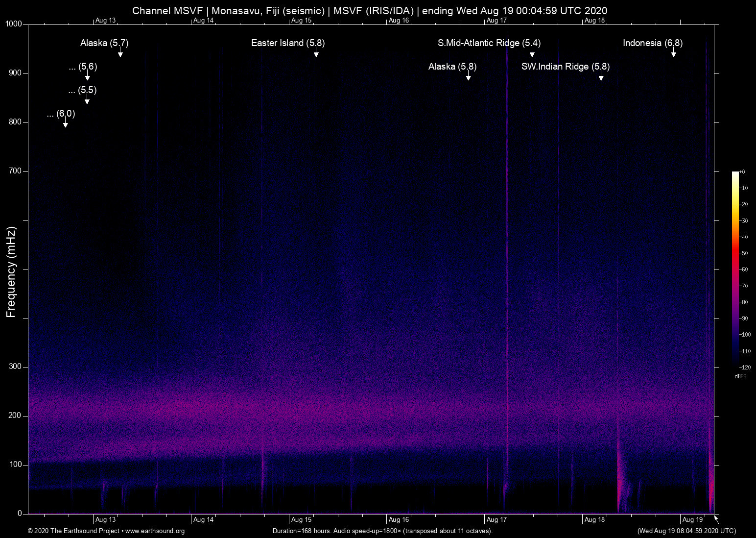Select the 800 frequency tick label
756x538 pixels.
pyautogui.click(x=16, y=122)
